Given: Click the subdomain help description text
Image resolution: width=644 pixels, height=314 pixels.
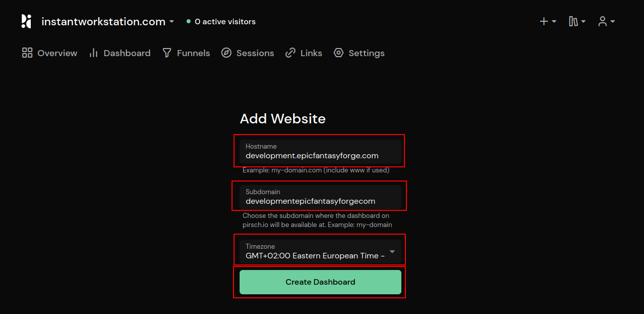Looking at the screenshot, I should (317, 220).
